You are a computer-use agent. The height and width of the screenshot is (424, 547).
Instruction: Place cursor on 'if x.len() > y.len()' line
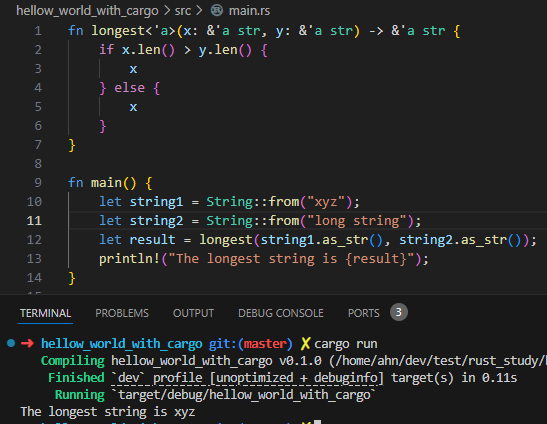[x=183, y=50]
